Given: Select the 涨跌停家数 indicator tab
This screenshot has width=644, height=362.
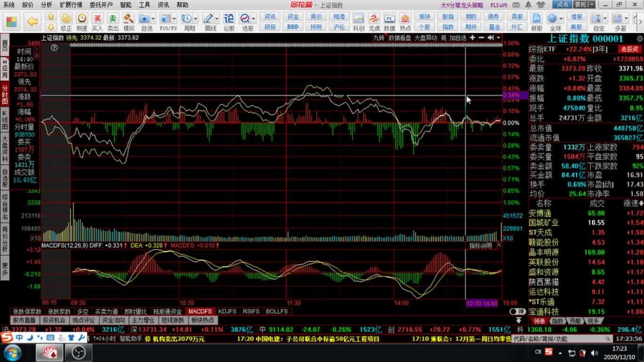Looking at the screenshot, I should pos(27,312).
